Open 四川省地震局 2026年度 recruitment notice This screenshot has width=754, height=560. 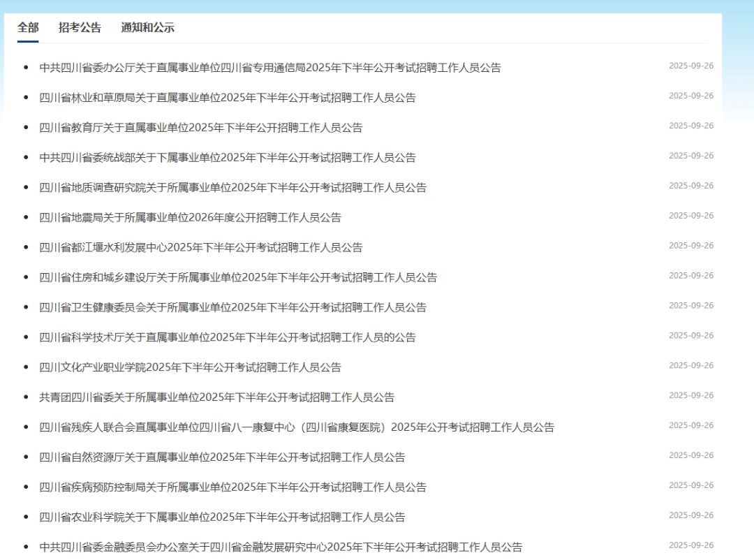[x=191, y=218]
